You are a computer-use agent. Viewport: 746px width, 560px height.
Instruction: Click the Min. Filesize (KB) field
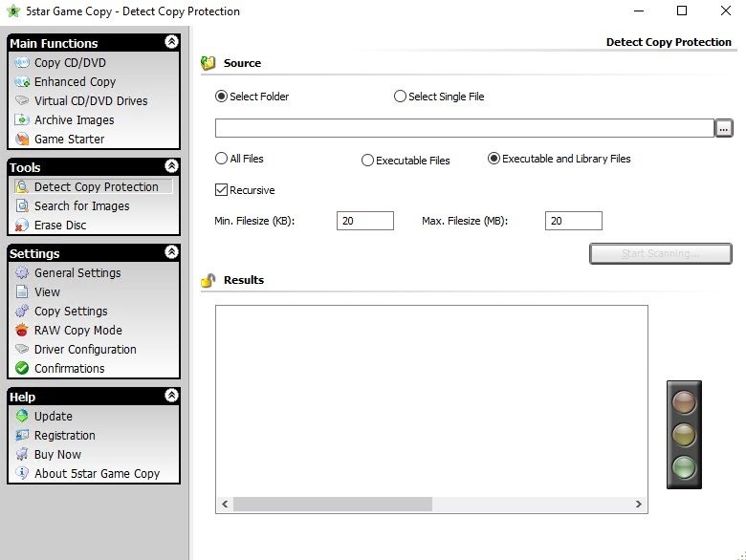tap(365, 221)
